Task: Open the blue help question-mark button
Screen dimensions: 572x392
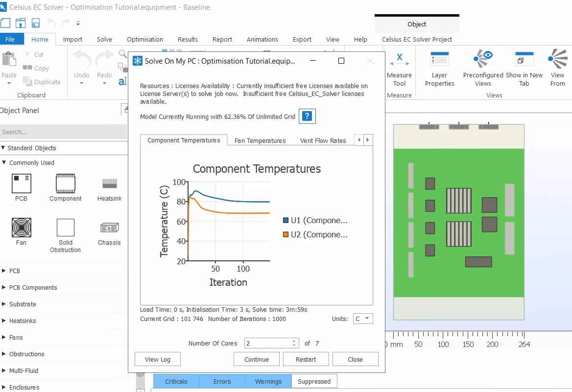Action: (307, 116)
